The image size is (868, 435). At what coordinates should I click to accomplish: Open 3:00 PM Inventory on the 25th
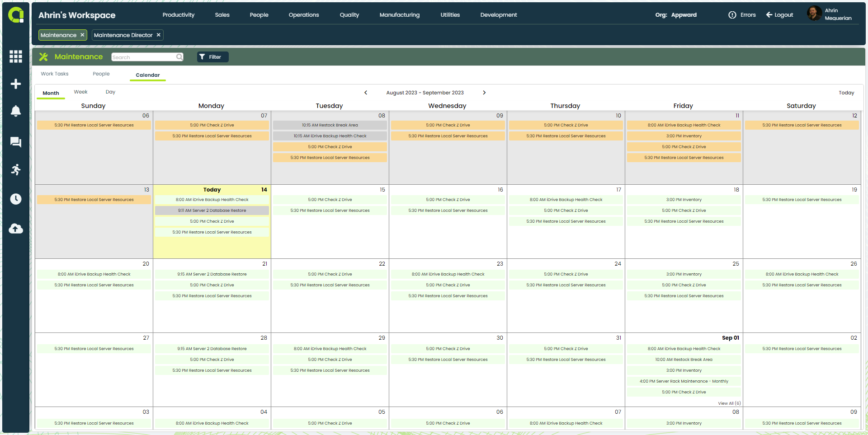tap(684, 274)
